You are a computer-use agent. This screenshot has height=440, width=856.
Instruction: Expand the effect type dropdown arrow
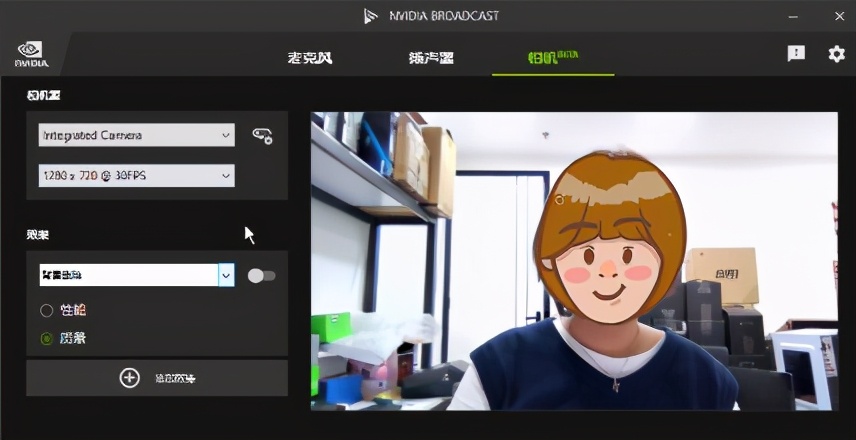[226, 275]
